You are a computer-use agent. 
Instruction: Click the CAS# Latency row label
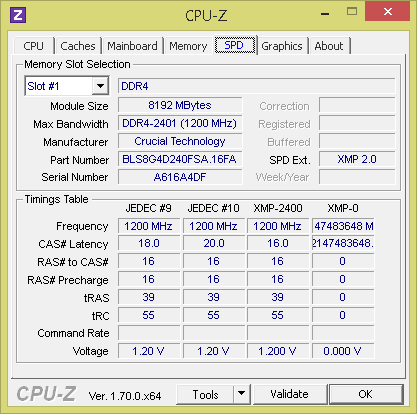point(73,244)
